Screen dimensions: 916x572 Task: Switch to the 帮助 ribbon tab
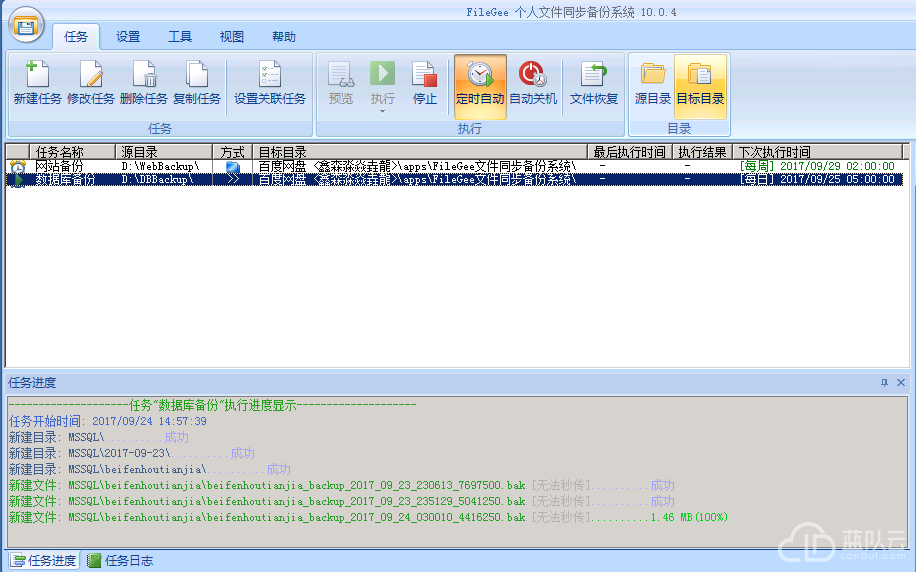(284, 37)
